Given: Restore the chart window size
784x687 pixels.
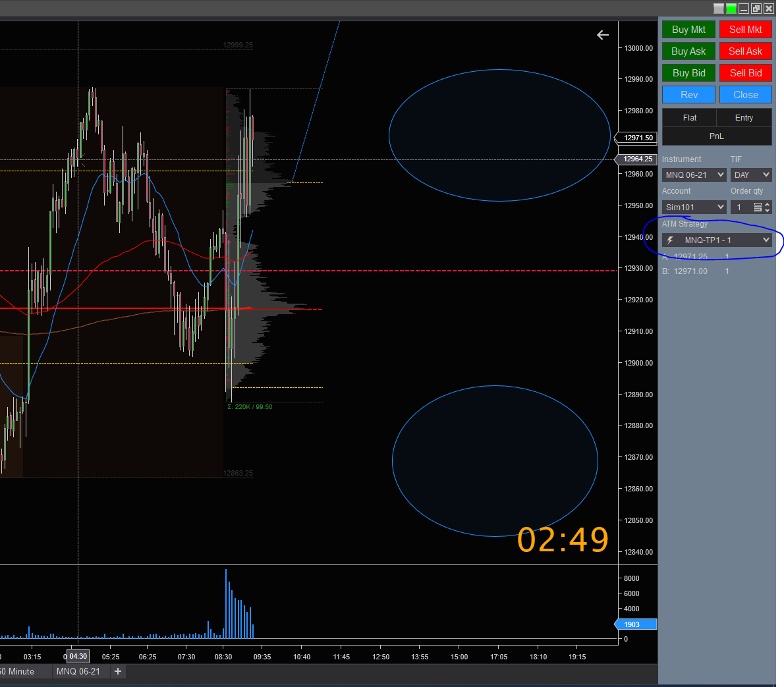Looking at the screenshot, I should 756,9.
